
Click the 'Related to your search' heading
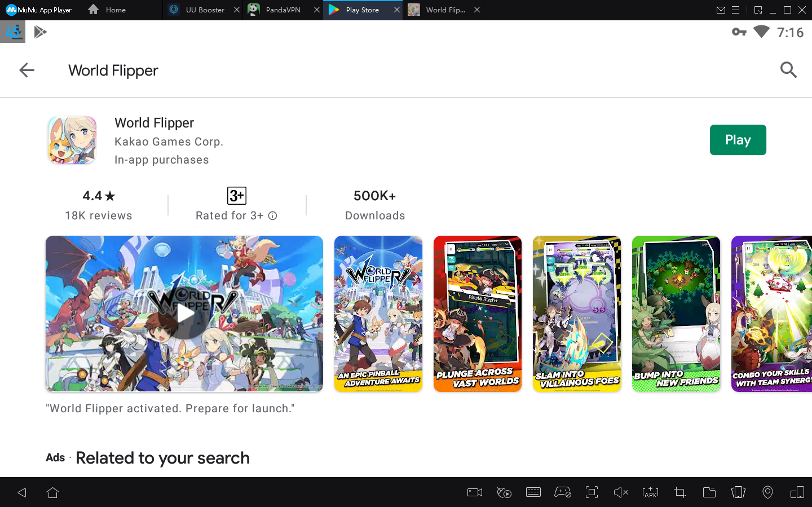tap(162, 458)
